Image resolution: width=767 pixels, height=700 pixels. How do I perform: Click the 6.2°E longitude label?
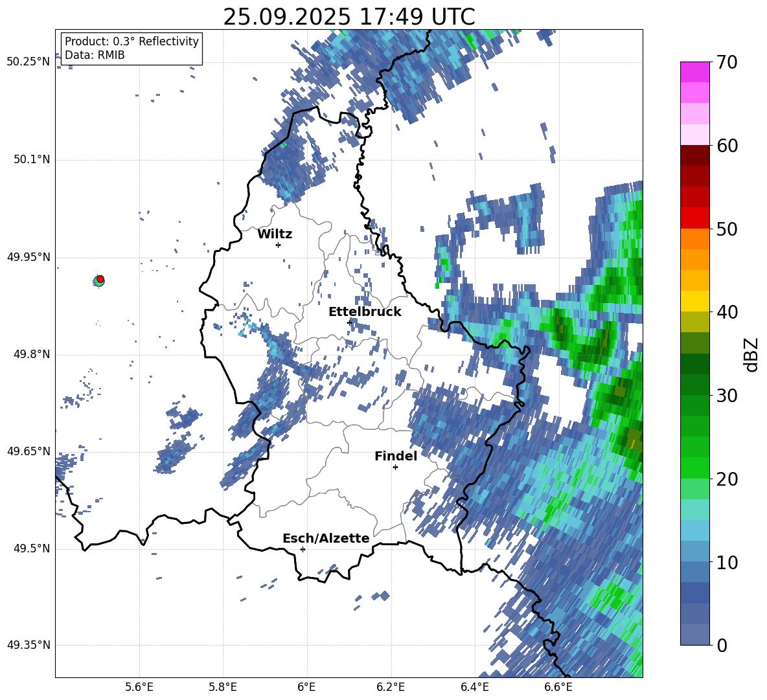pos(391,687)
